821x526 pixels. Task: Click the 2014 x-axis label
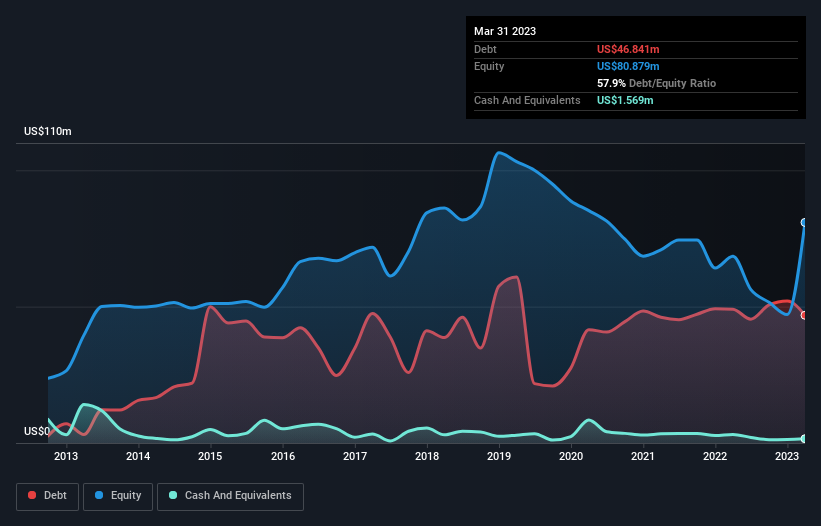click(138, 456)
